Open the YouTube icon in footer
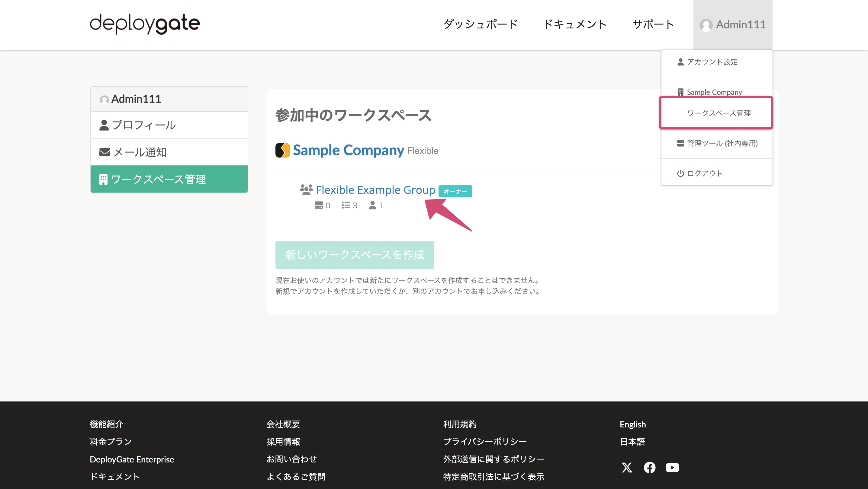The height and width of the screenshot is (489, 868). pyautogui.click(x=672, y=468)
